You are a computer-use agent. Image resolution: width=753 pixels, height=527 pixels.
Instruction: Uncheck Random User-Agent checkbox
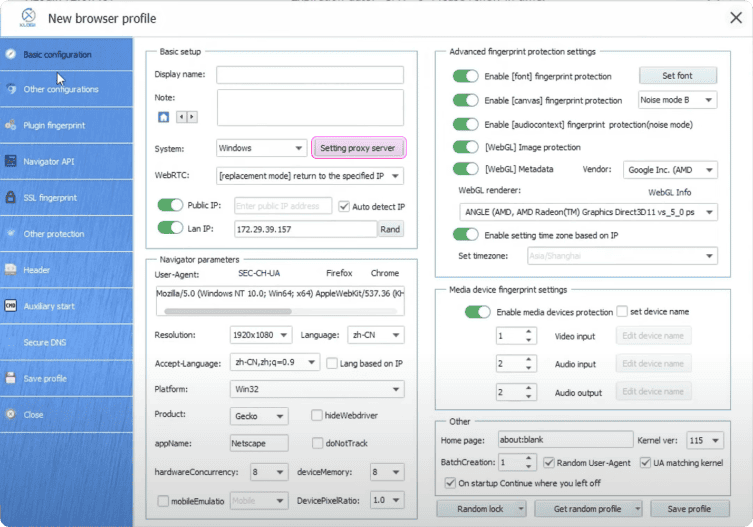[x=548, y=463]
